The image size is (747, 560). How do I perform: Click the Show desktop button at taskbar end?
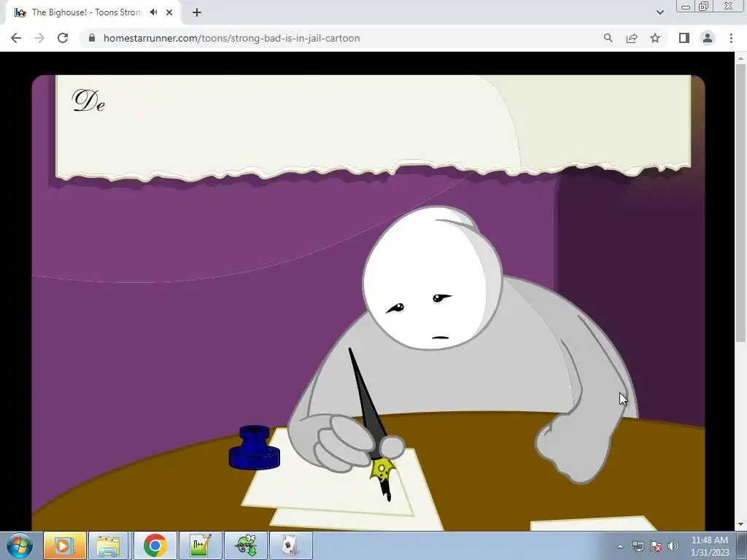(x=742, y=545)
